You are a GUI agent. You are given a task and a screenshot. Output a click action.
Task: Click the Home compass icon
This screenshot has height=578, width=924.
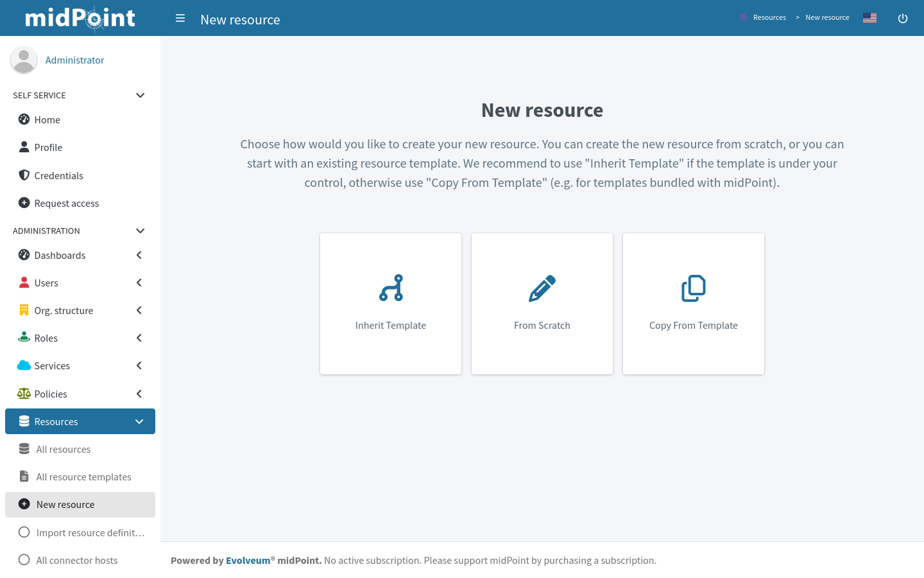24,119
